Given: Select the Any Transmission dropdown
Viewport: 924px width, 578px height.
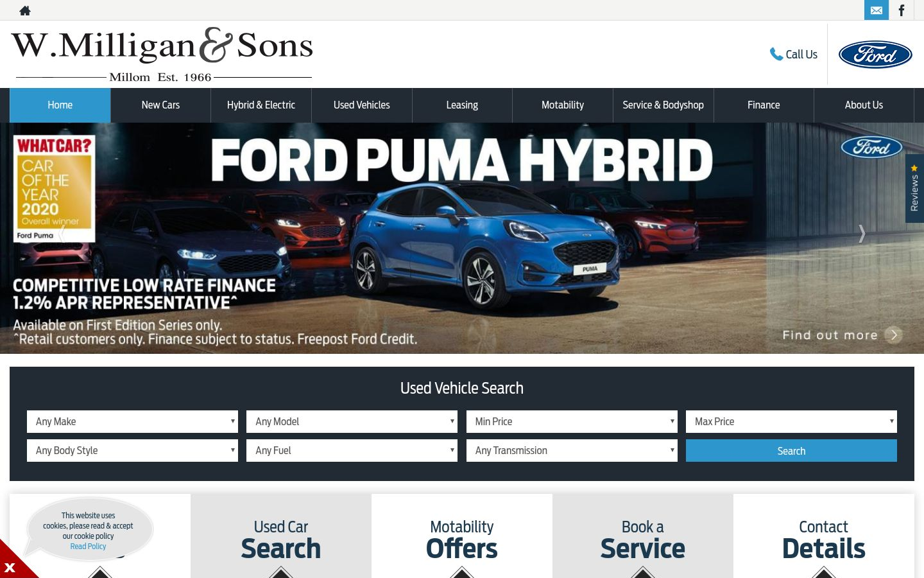Looking at the screenshot, I should point(572,451).
